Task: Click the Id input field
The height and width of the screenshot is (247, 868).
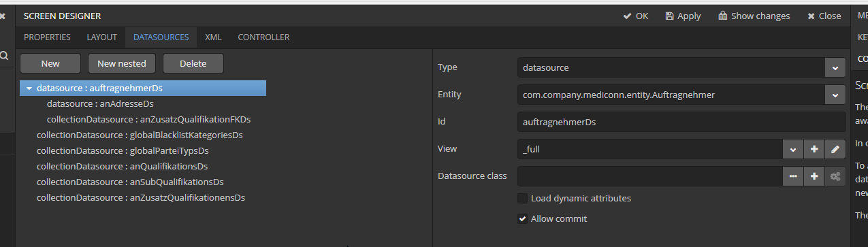Action: tap(681, 122)
